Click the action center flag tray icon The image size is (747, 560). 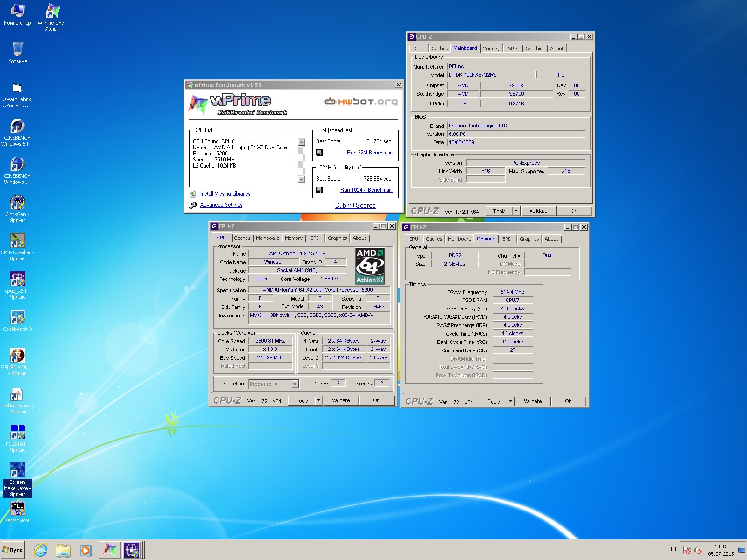pyautogui.click(x=687, y=551)
